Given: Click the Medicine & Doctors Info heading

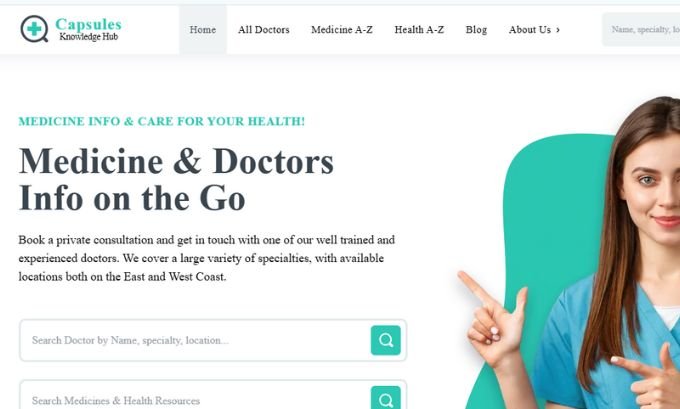Looking at the screenshot, I should click(x=176, y=179).
